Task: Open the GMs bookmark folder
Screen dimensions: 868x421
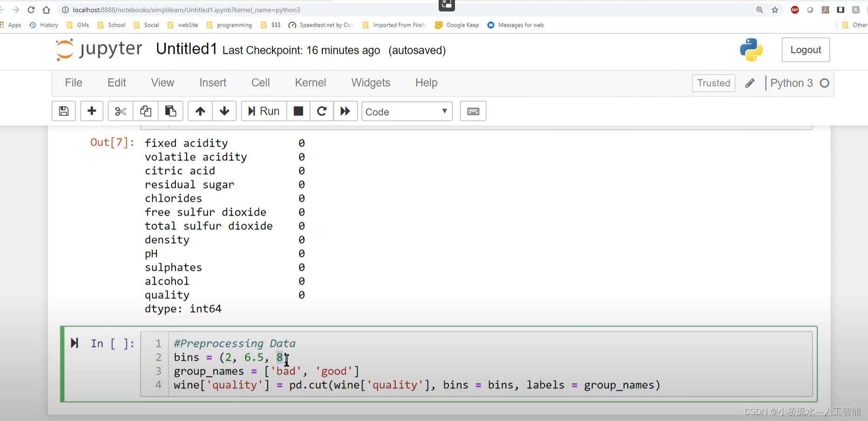Action: [x=78, y=25]
